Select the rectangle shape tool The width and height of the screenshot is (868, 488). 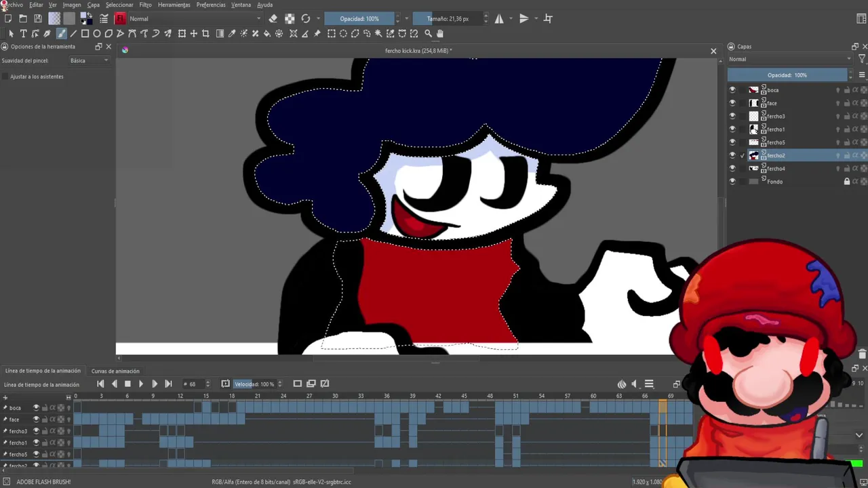[85, 33]
